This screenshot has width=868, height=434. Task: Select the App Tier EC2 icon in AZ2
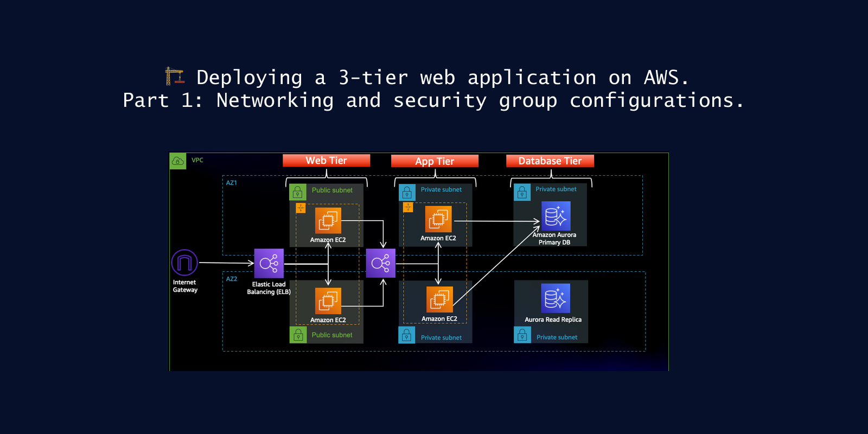(439, 299)
